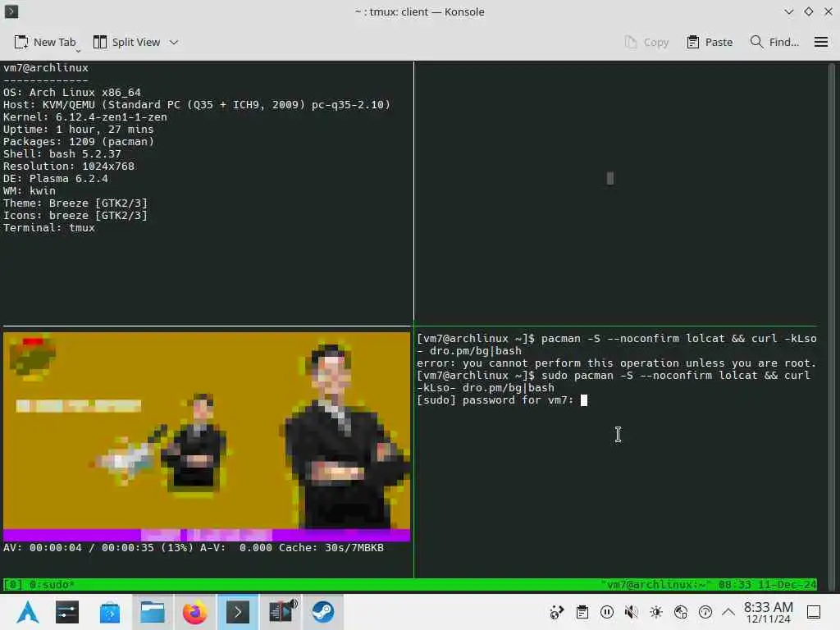Expand the Split View chevron menu

[x=174, y=42]
